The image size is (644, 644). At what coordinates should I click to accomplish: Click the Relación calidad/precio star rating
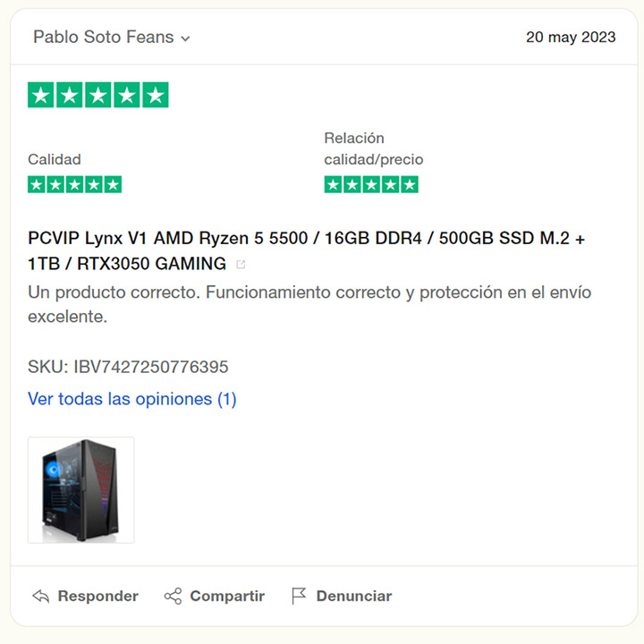371,184
